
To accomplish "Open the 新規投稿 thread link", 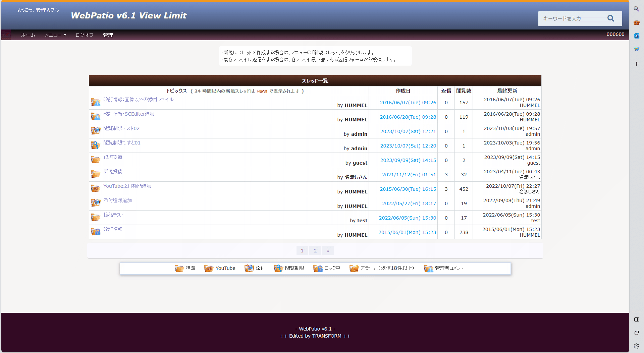I will [113, 172].
